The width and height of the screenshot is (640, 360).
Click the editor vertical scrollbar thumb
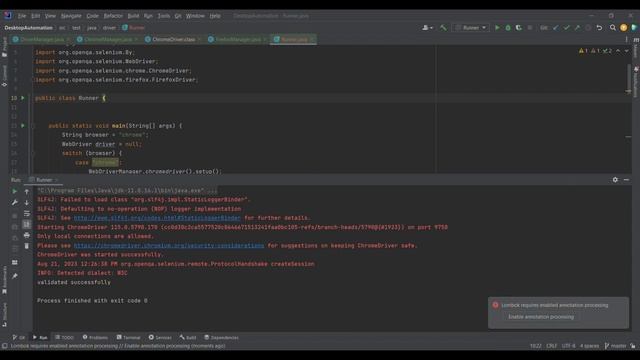pos(628,78)
